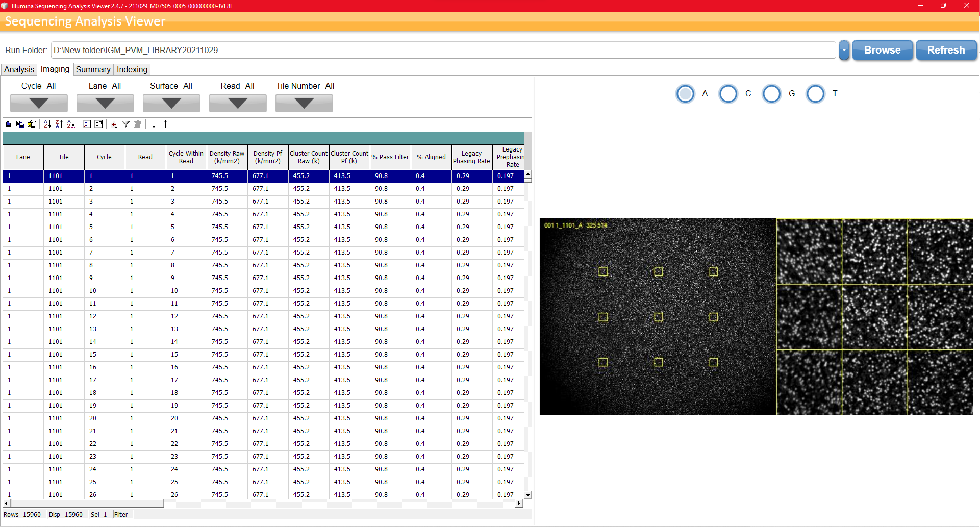
Task: Click the blue document (select all) grid toolbar icon
Action: point(8,124)
